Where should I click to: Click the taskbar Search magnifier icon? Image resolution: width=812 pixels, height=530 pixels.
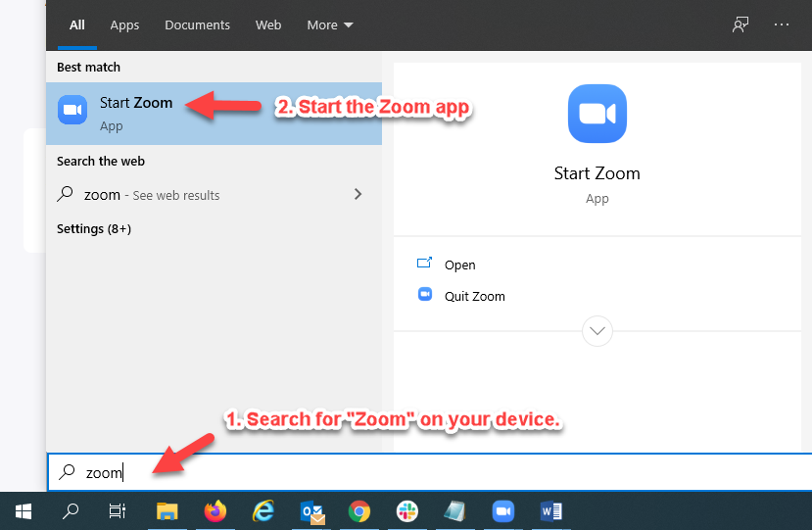(71, 511)
